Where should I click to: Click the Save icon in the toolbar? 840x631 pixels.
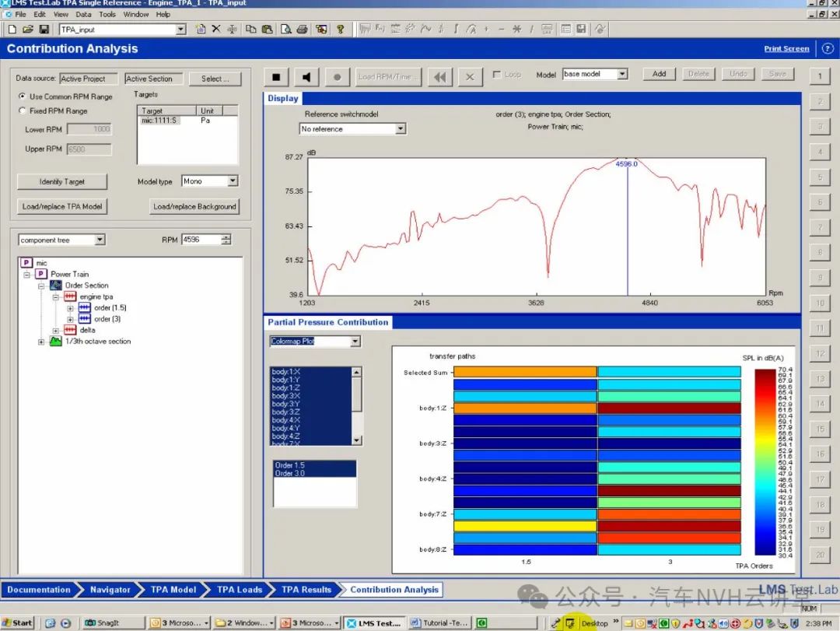coord(44,30)
